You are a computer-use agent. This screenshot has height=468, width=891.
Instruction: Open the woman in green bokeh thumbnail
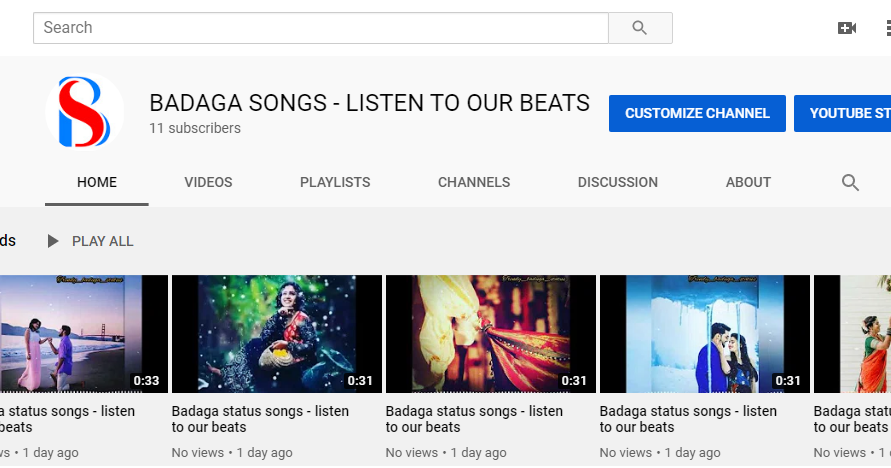click(x=277, y=334)
